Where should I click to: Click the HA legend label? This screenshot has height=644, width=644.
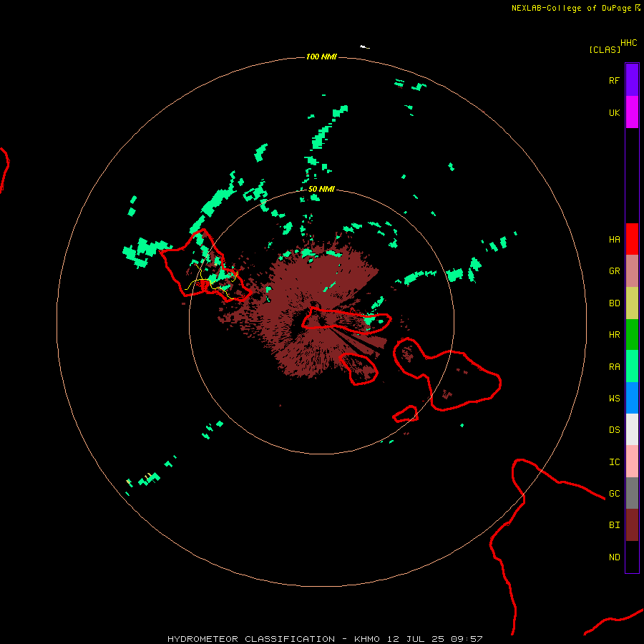[614, 240]
